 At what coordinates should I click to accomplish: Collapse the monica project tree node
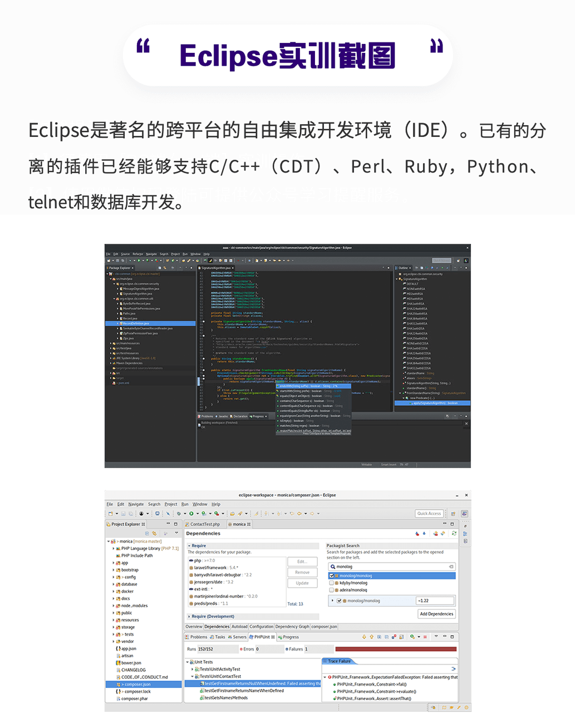(x=109, y=541)
